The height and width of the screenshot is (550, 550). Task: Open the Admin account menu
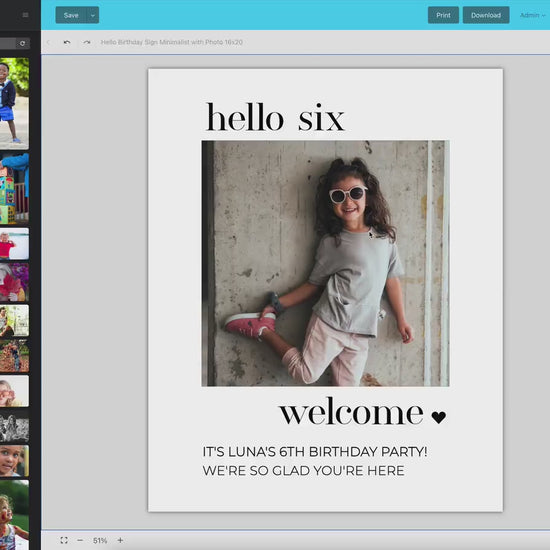click(x=532, y=15)
